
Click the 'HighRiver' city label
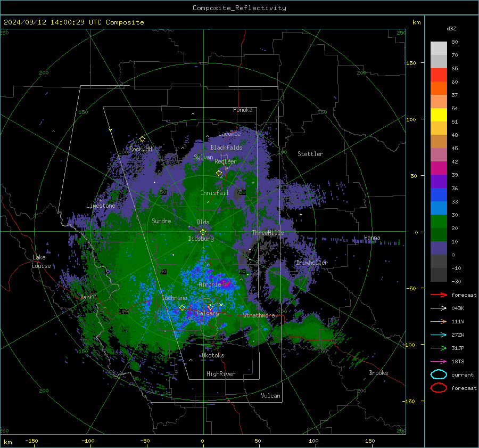tap(221, 374)
